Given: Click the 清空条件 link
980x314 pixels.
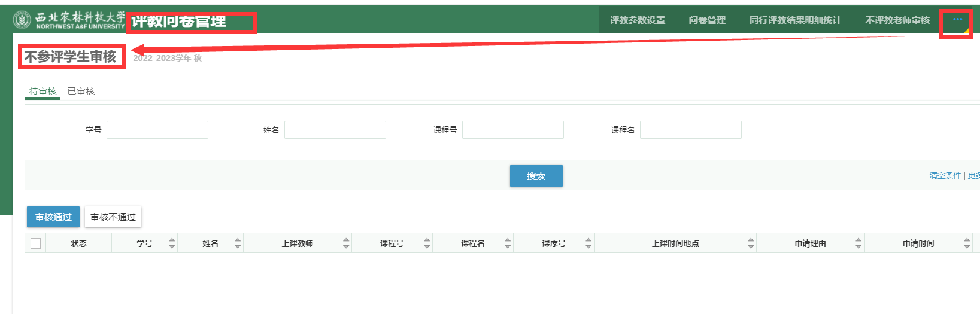Looking at the screenshot, I should pos(945,175).
